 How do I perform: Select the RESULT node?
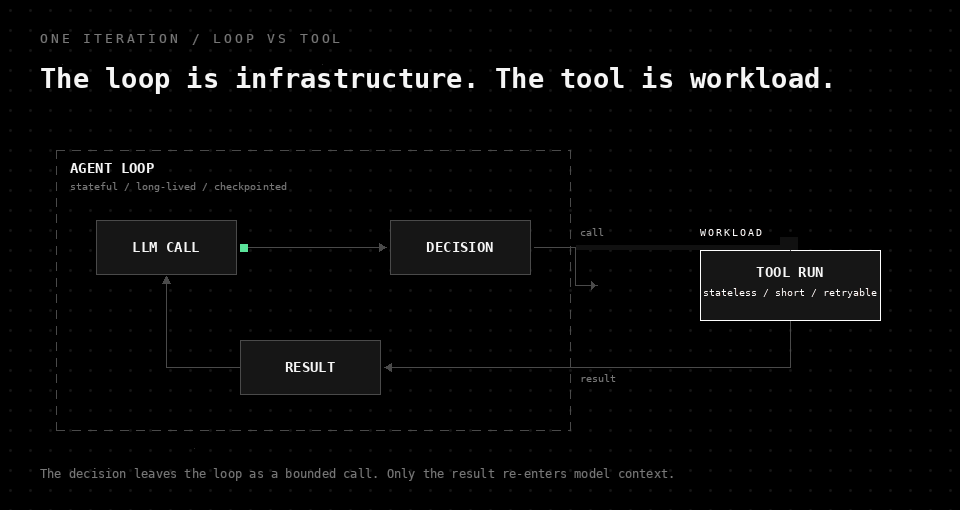click(310, 367)
